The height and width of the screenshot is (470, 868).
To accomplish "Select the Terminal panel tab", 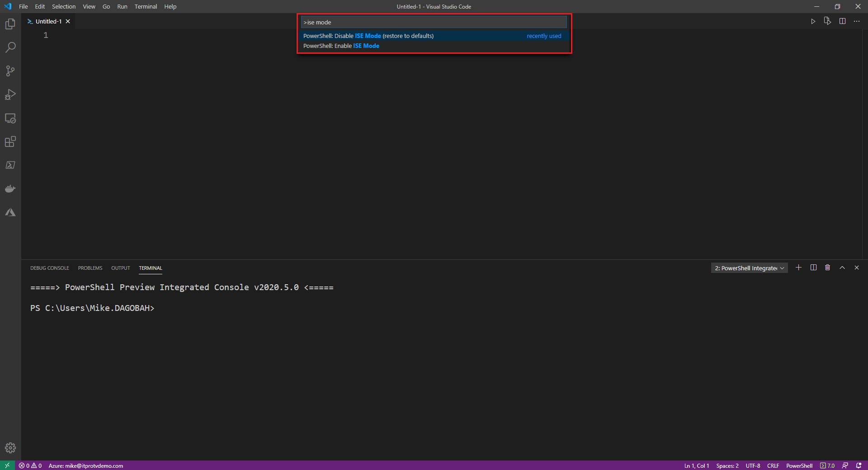I will (x=151, y=268).
